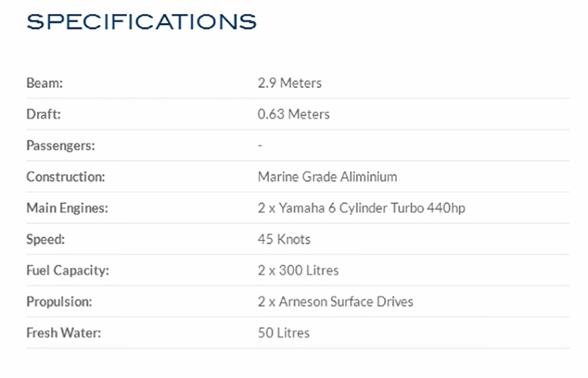588x378 pixels.
Task: Select the Arneson Surface Drives text
Action: (x=346, y=301)
